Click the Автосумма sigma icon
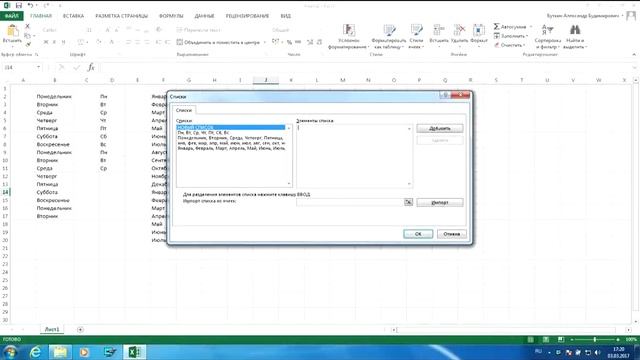Viewport: 640px width, 360px height. click(x=496, y=27)
